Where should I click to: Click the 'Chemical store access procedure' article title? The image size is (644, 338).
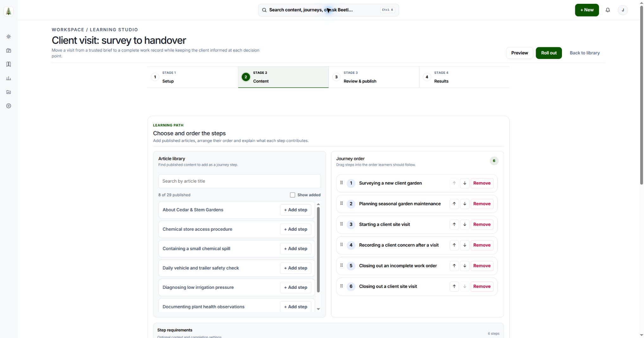[197, 229]
